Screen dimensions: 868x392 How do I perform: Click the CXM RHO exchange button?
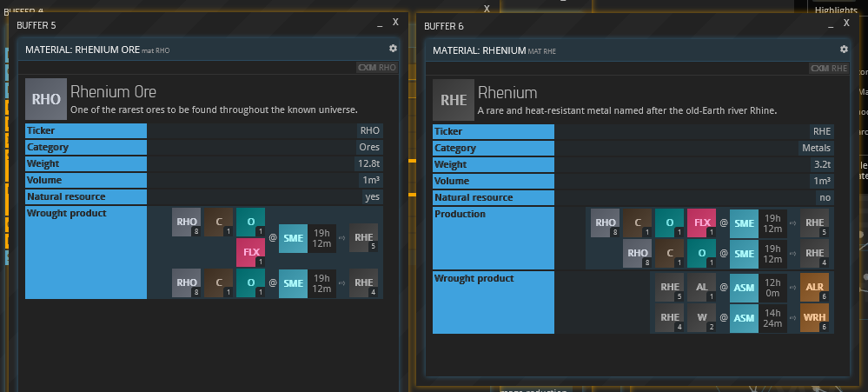tap(377, 67)
